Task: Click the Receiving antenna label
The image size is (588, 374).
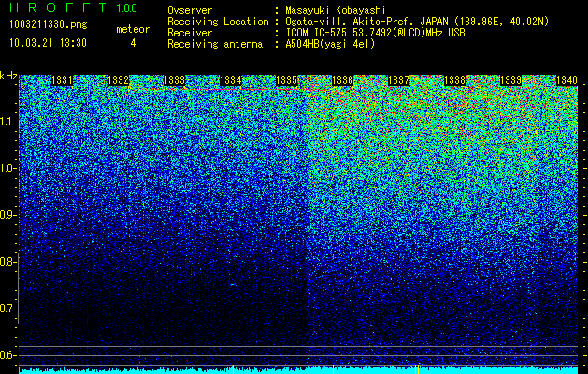Action: pos(215,44)
